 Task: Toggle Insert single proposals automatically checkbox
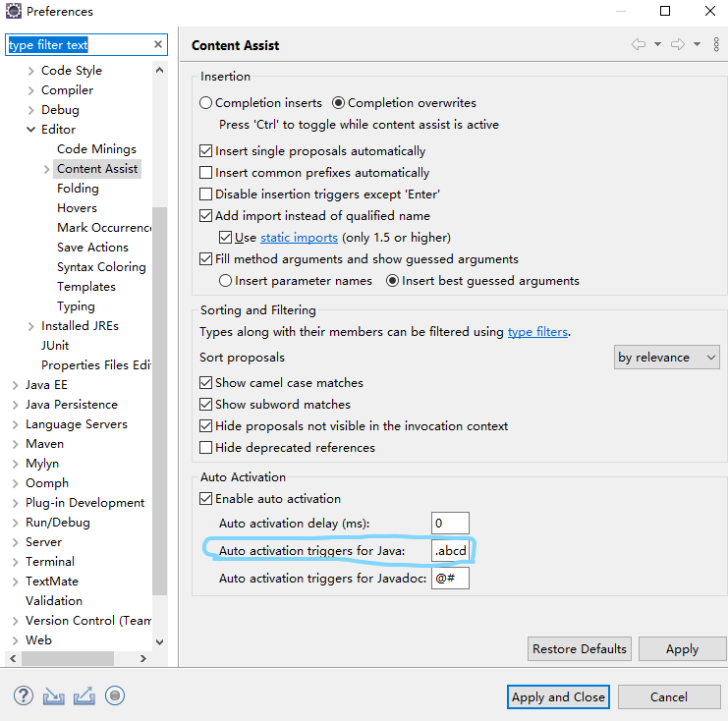click(x=205, y=151)
